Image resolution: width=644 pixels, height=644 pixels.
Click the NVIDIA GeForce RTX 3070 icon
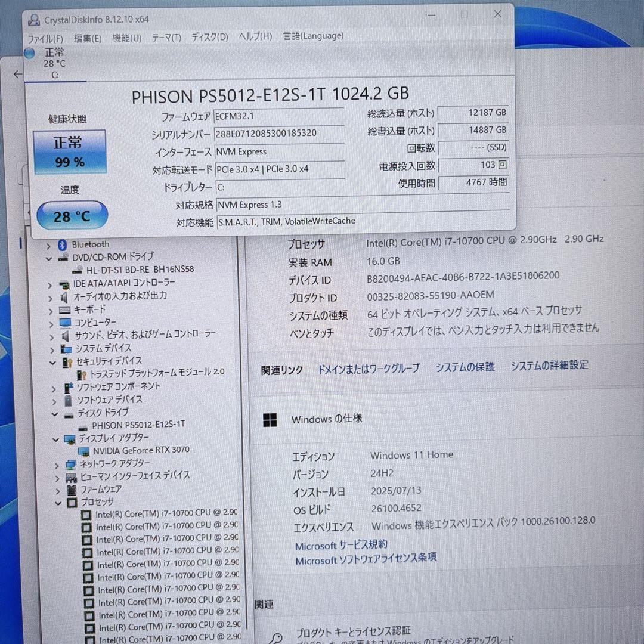[84, 452]
